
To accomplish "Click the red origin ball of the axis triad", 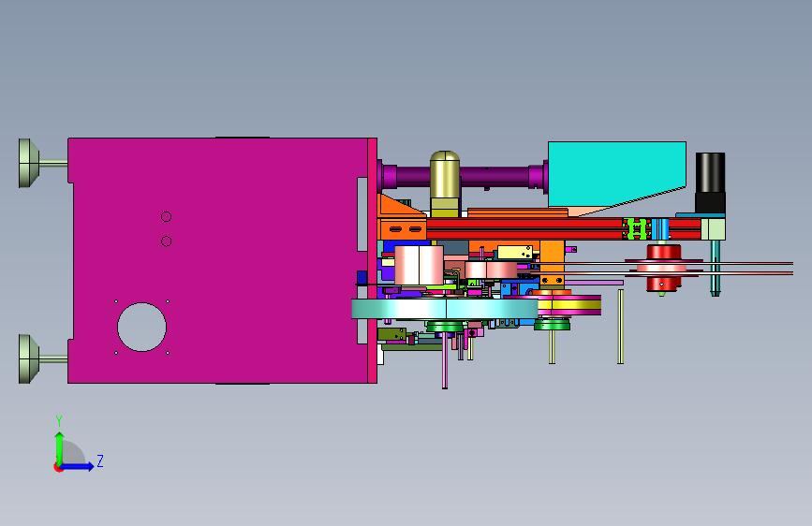I will [x=58, y=467].
